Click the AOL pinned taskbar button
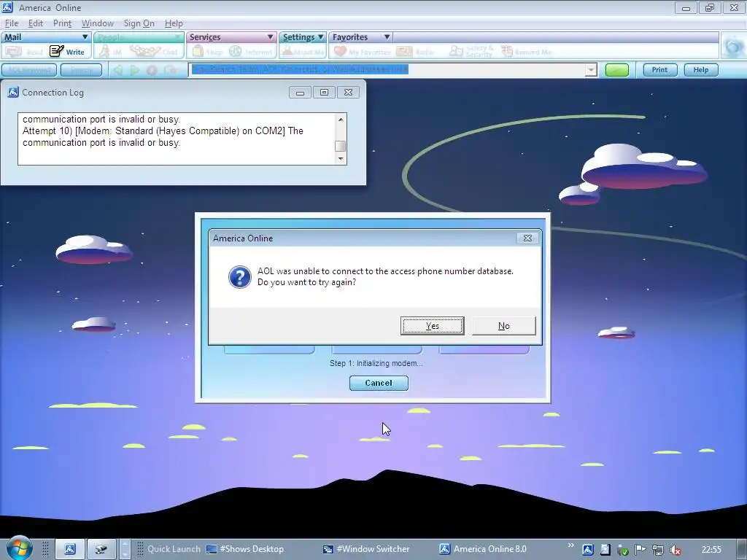The image size is (747, 560). [x=70, y=549]
